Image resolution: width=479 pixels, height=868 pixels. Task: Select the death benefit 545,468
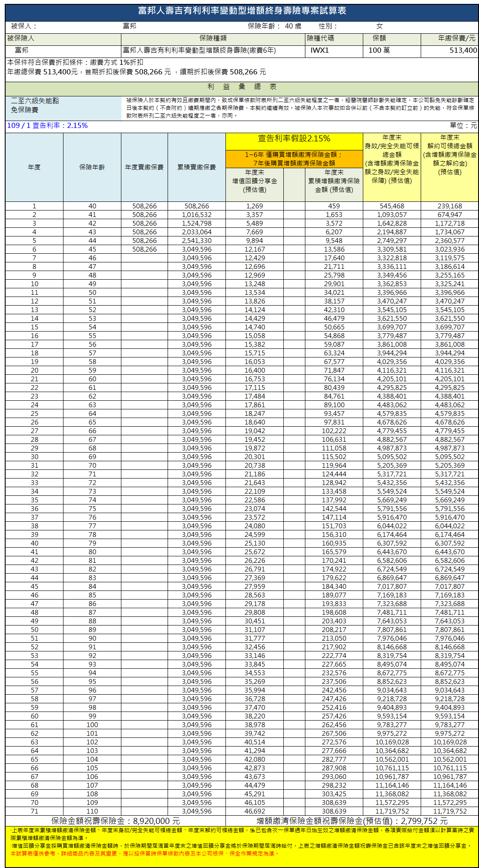[x=392, y=206]
